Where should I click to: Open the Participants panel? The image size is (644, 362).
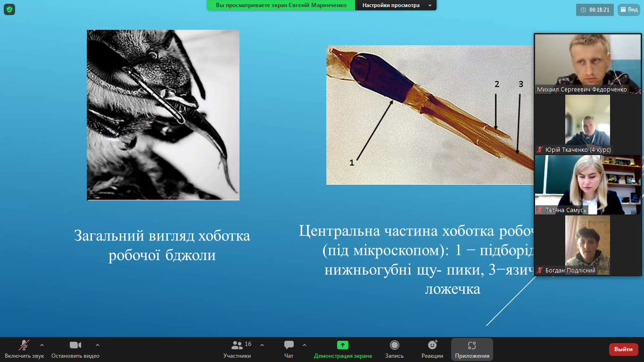tap(237, 349)
